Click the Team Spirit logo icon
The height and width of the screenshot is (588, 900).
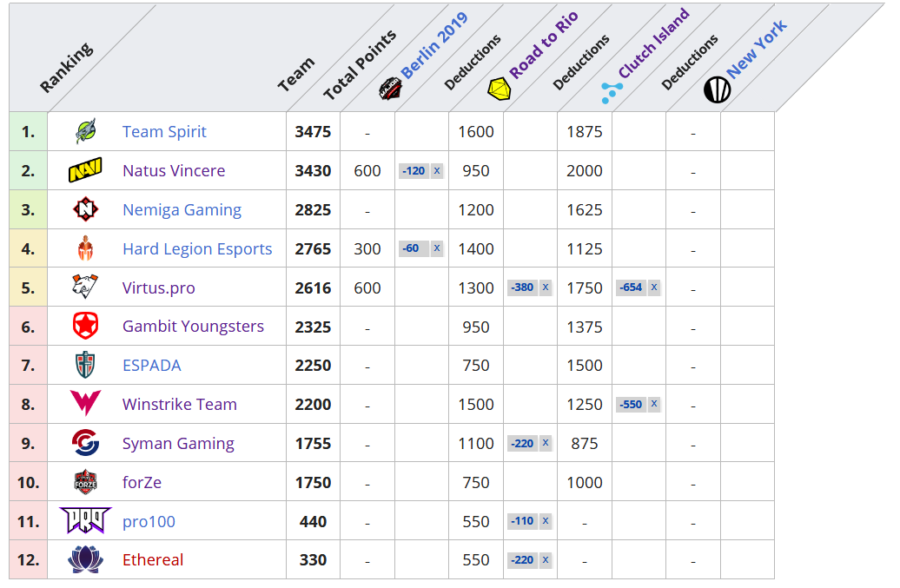coord(85,131)
